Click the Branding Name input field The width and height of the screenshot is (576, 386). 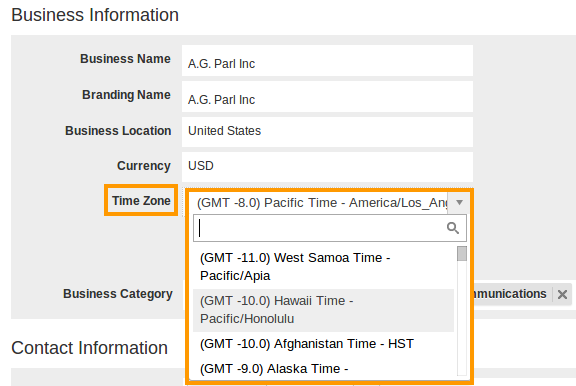click(x=327, y=97)
